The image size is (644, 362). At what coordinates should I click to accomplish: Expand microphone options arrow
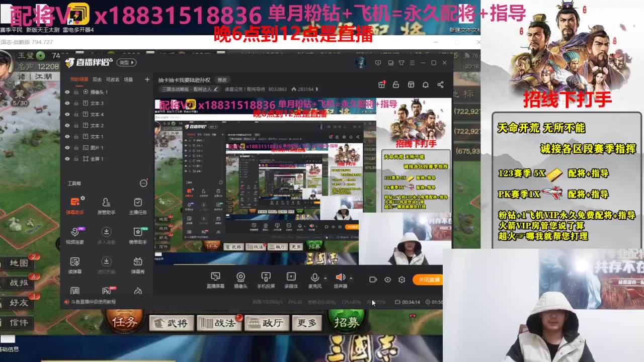pos(325,278)
